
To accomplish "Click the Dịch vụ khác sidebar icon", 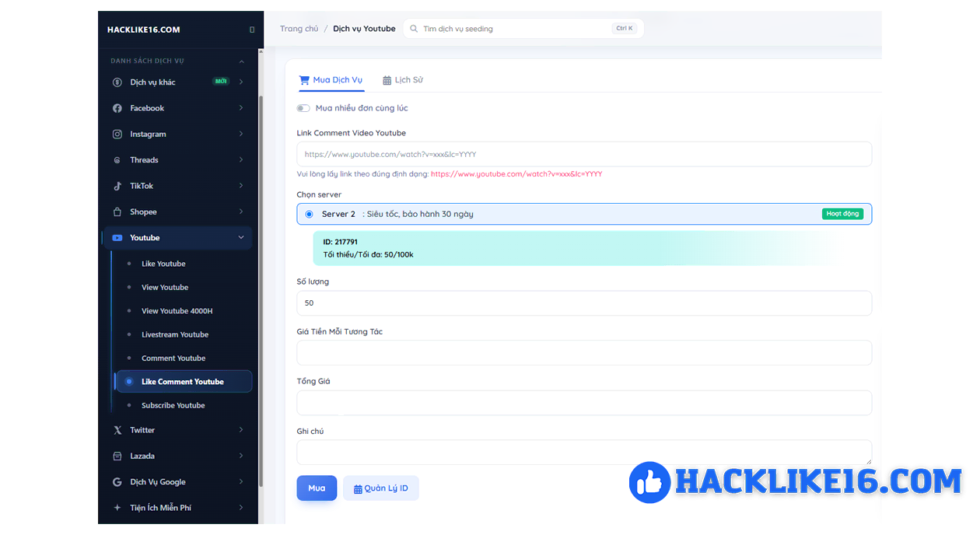I will 117,82.
